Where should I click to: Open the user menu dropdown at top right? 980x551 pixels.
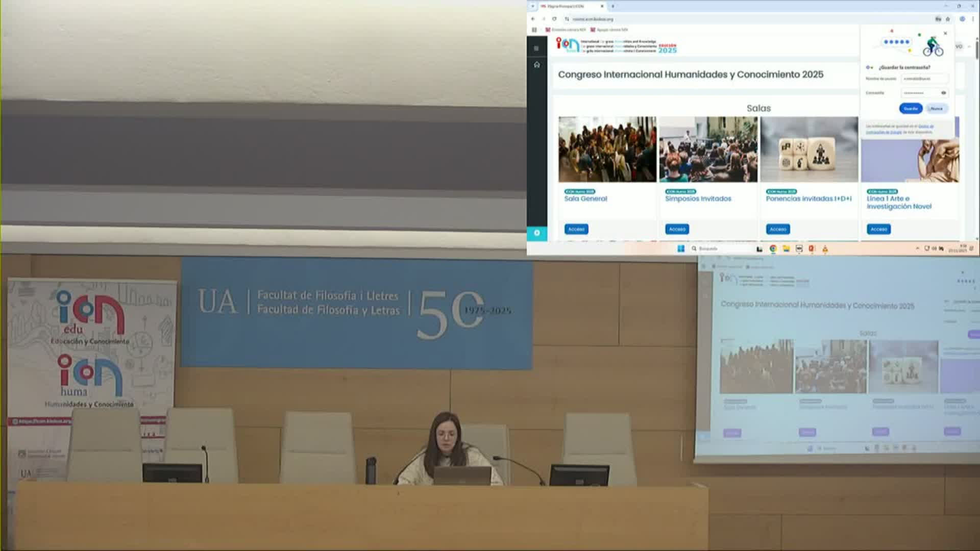coord(963,46)
